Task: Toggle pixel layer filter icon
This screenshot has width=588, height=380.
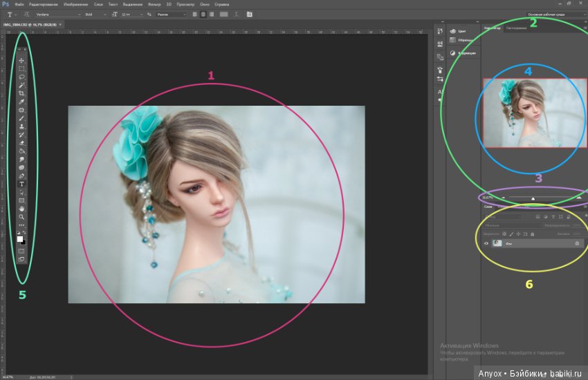Action: coord(538,217)
